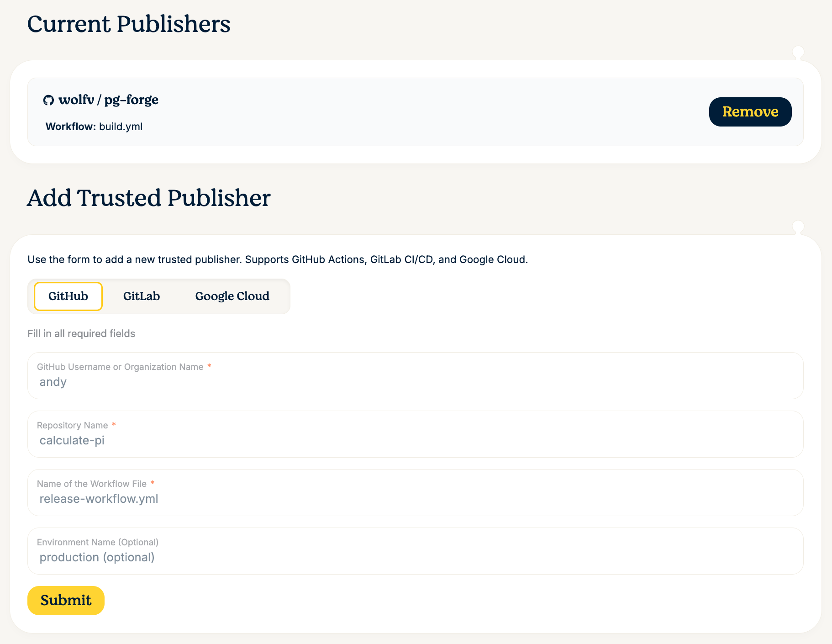
Task: Click the Current Publishers heading
Action: (x=129, y=24)
